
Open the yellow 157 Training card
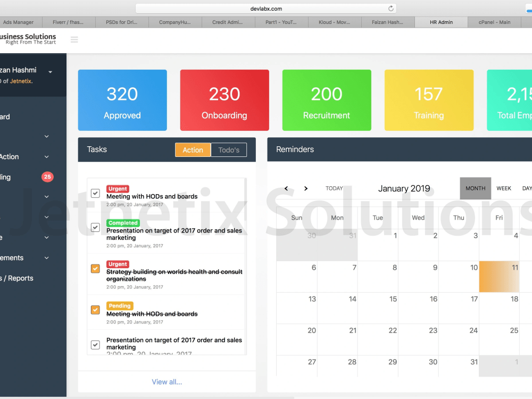[429, 100]
